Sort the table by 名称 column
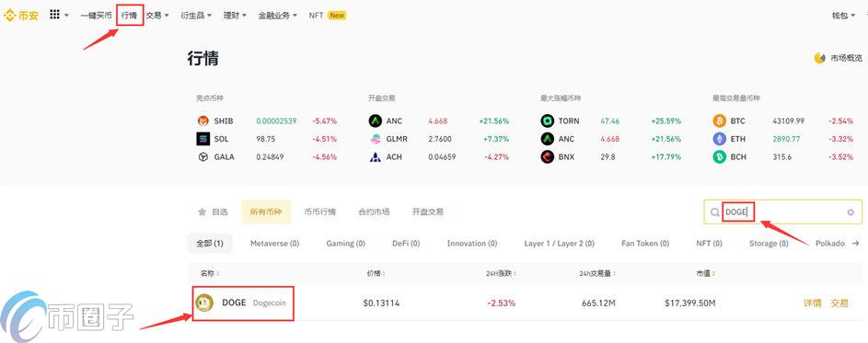 click(210, 273)
